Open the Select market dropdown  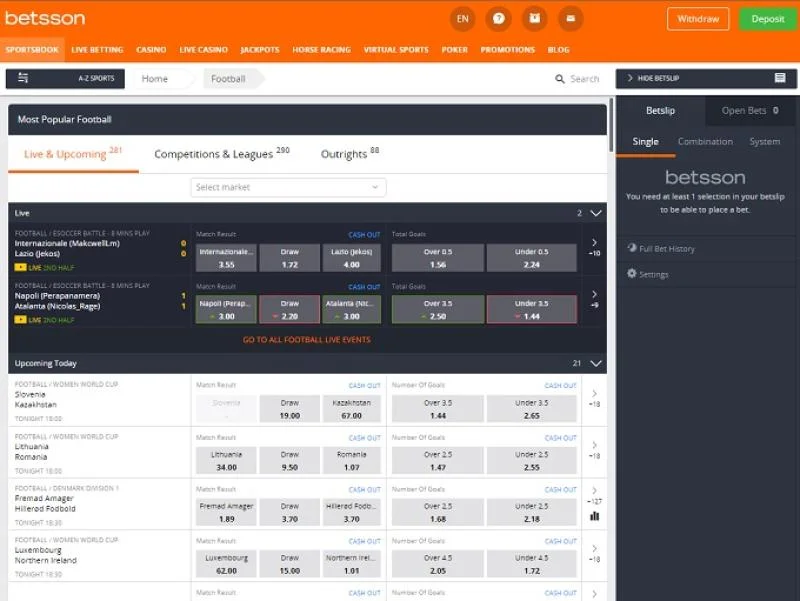pyautogui.click(x=288, y=187)
